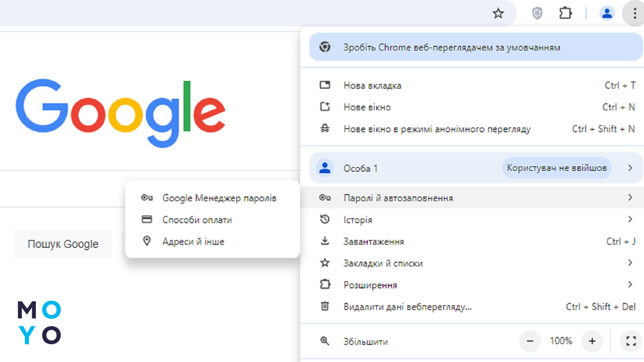This screenshot has width=644, height=362.
Task: Click the key icon beside Паролі й автозаповнення
Action: tap(325, 198)
